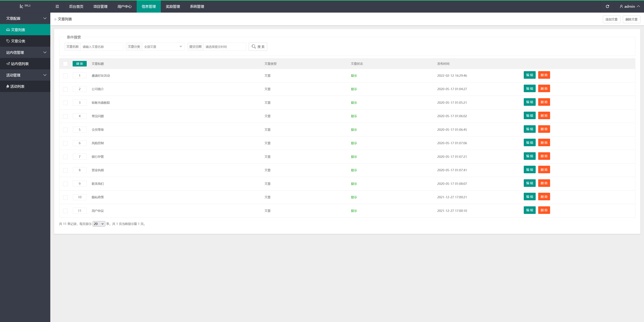Tick the checkbox for 用户协议 row
The width and height of the screenshot is (644, 322).
pos(65,211)
